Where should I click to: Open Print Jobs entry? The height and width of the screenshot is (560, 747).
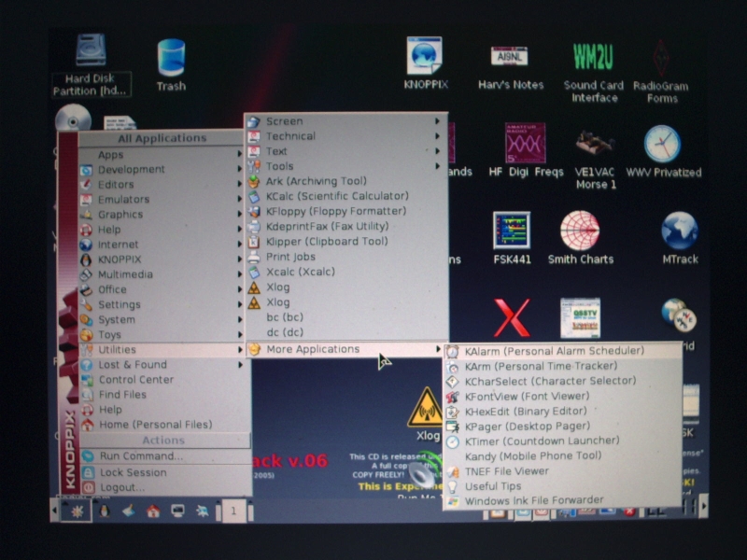click(x=345, y=257)
